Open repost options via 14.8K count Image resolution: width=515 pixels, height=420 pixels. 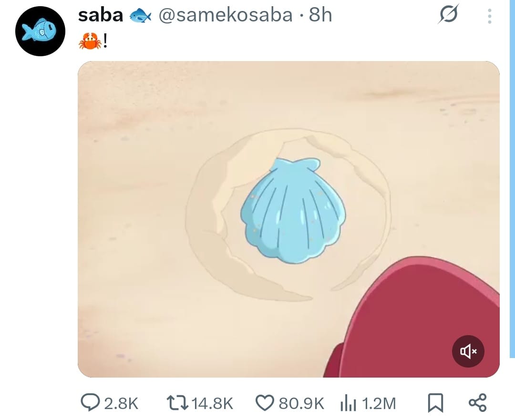pos(212,403)
